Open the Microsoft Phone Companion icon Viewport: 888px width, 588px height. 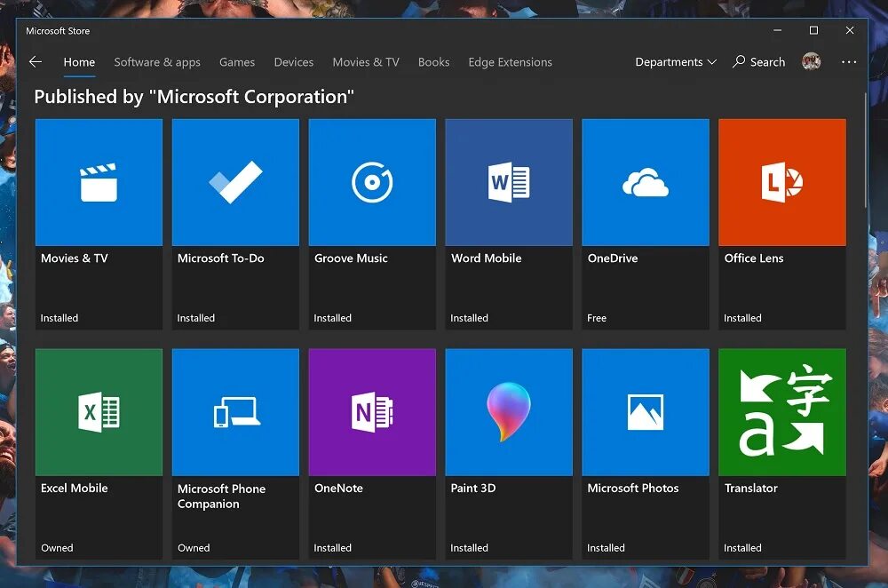pyautogui.click(x=235, y=412)
